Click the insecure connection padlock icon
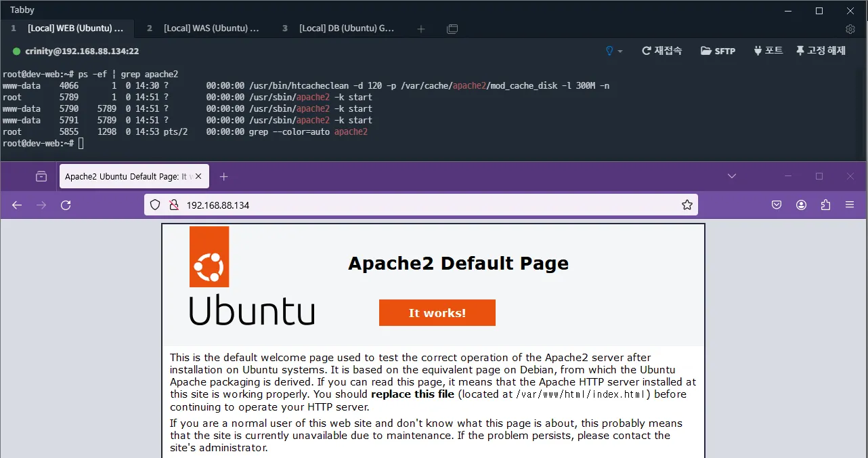The width and height of the screenshot is (868, 458). [x=173, y=205]
